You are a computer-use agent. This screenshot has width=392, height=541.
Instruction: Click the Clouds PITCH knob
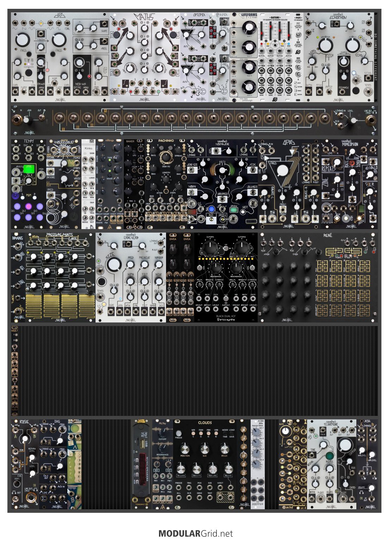[225, 449]
